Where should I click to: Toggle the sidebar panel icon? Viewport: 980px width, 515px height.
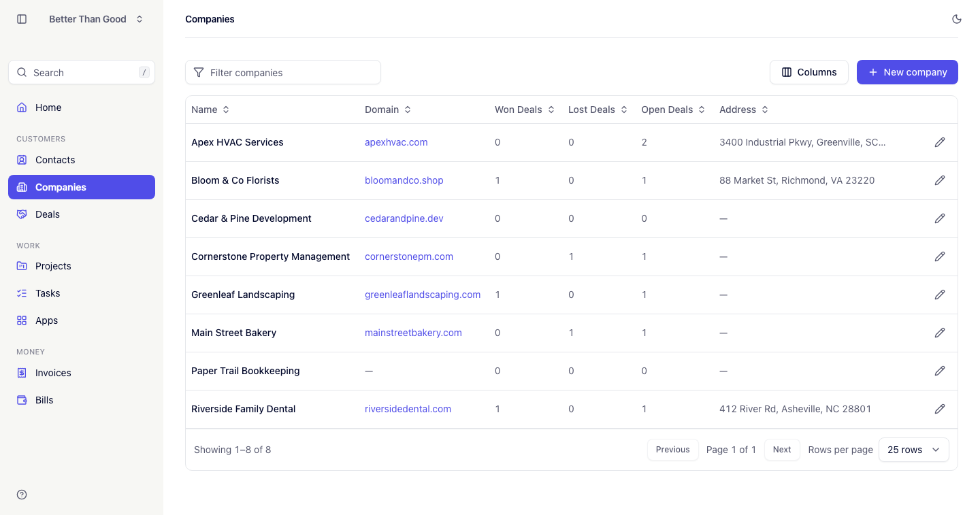(22, 19)
